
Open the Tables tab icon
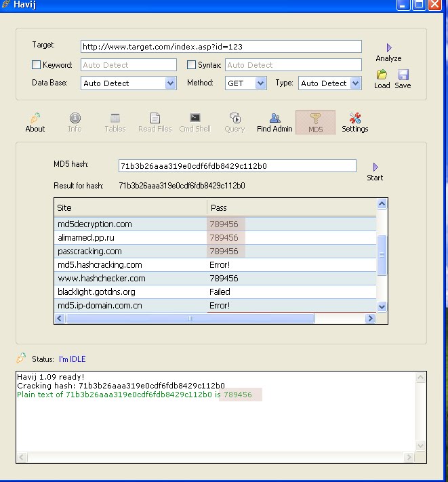[115, 118]
